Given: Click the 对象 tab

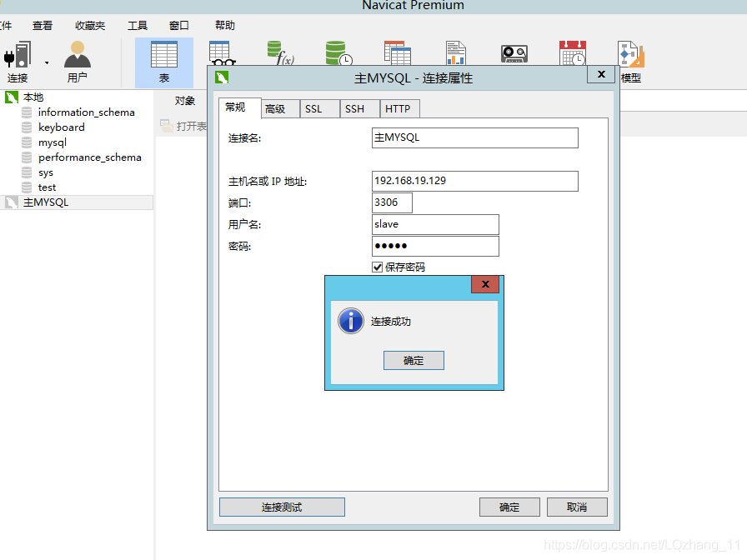Looking at the screenshot, I should coord(185,101).
